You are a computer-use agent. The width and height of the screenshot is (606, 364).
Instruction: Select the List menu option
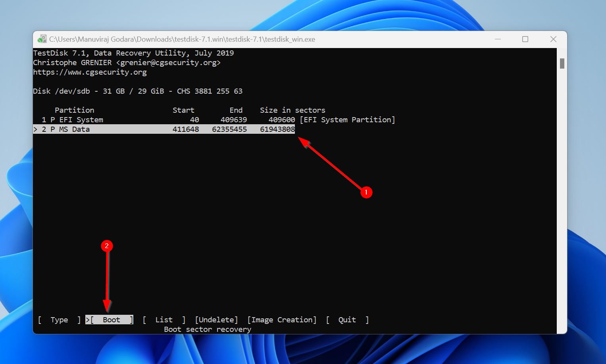coord(164,320)
